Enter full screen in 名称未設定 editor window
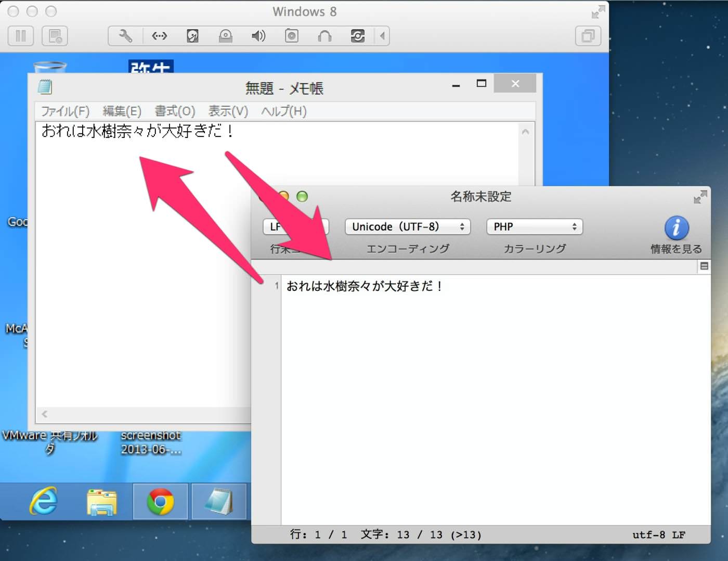Image resolution: width=728 pixels, height=561 pixels. point(700,197)
